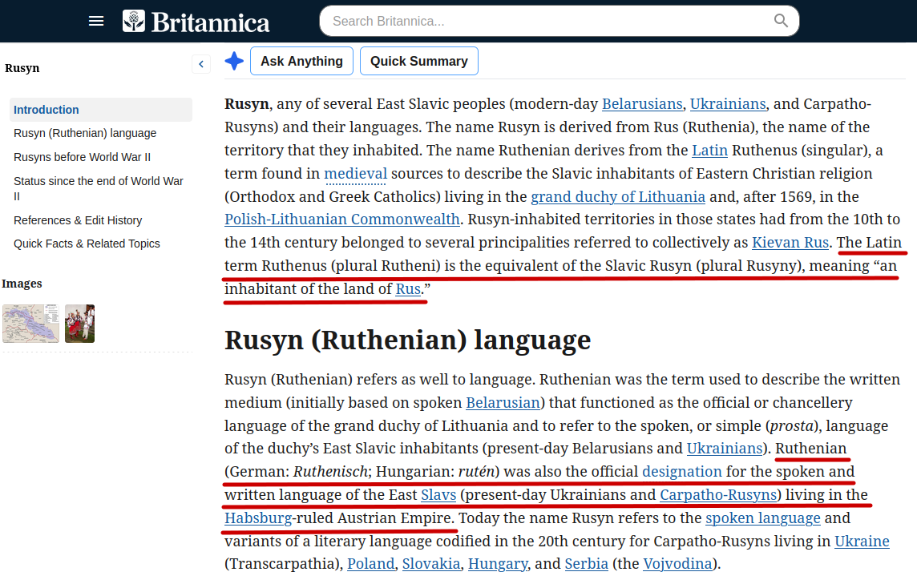
Task: Focus the Search Britannica field
Action: pyautogui.click(x=559, y=21)
